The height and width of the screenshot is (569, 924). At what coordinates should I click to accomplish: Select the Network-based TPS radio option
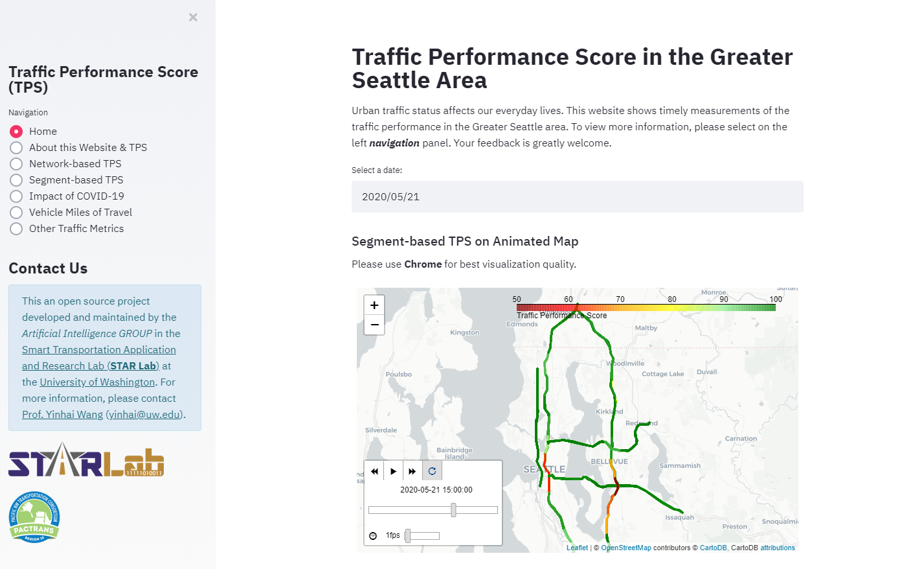point(16,164)
